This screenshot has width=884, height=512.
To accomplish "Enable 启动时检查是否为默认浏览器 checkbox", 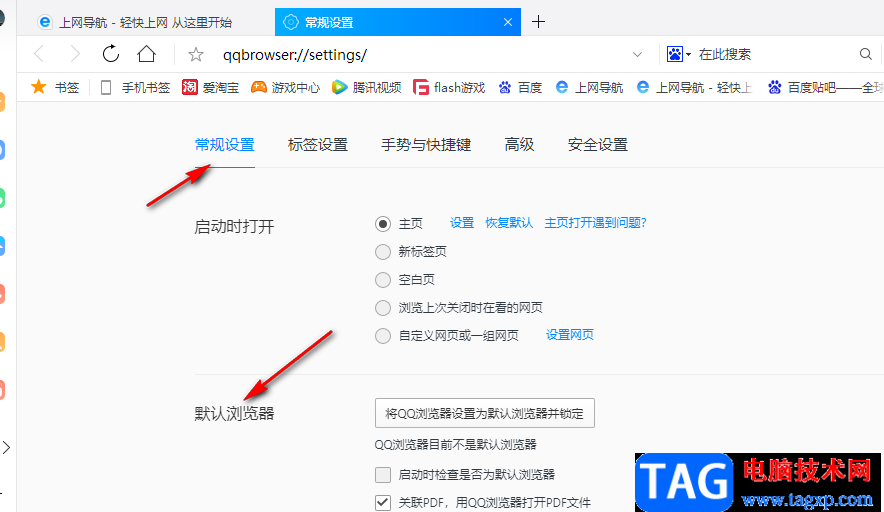I will 383,475.
